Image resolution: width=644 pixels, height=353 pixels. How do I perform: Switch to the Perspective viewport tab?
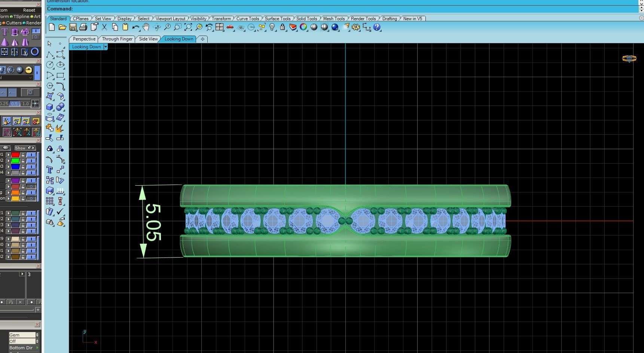coord(84,39)
